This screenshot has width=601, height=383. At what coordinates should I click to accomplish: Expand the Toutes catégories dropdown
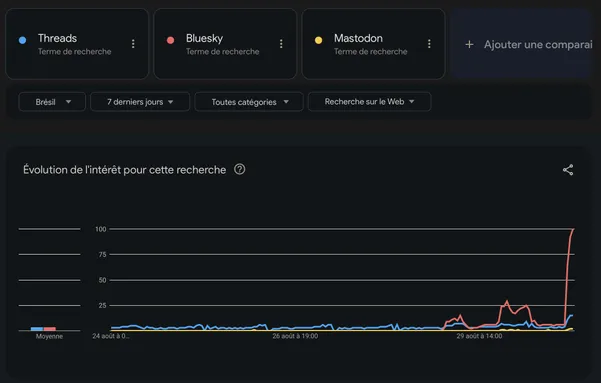pos(249,102)
